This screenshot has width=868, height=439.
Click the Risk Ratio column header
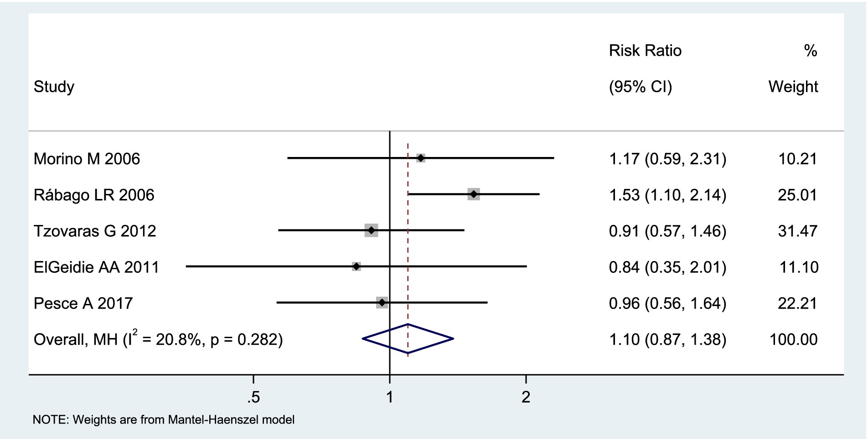point(645,51)
